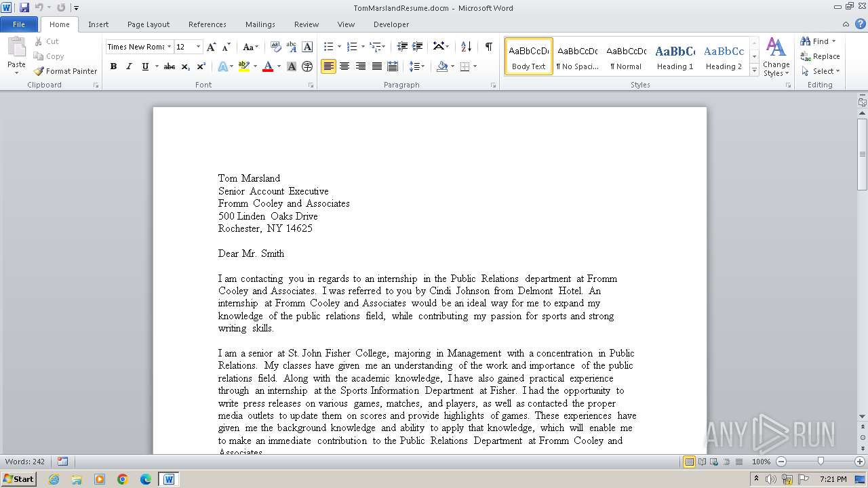The height and width of the screenshot is (488, 868).
Task: Decrease paragraph indent
Action: 402,47
